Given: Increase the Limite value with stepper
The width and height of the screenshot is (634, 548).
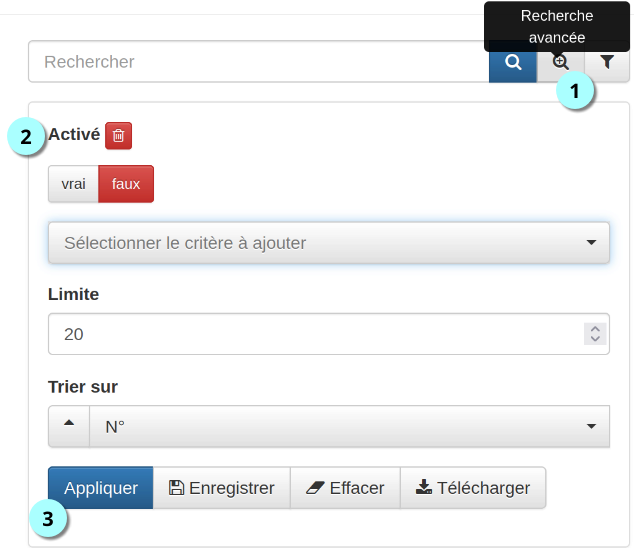Looking at the screenshot, I should coord(596,328).
